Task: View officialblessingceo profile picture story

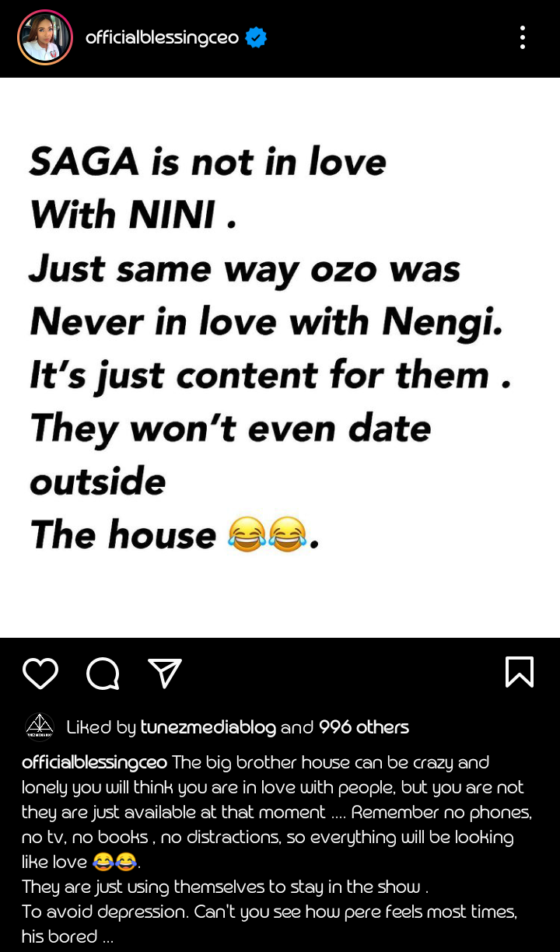Action: point(45,37)
